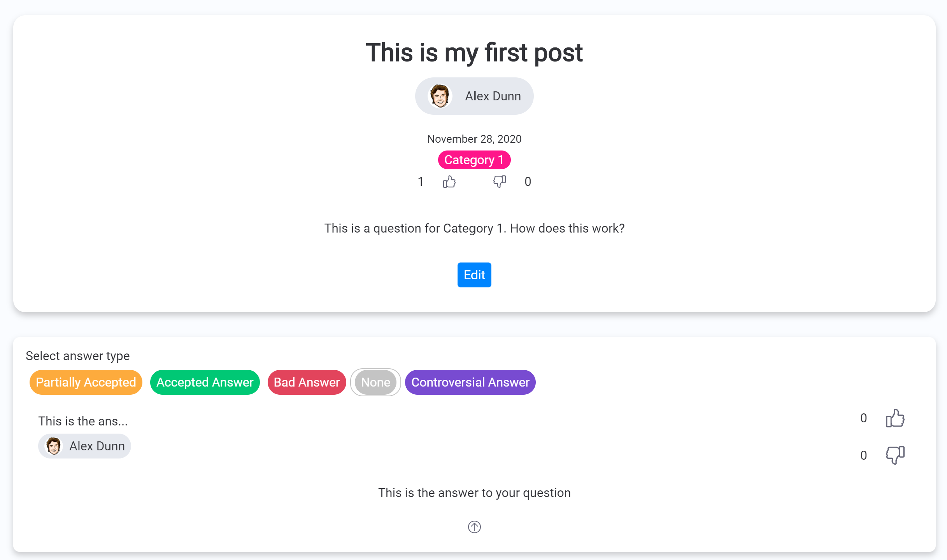
Task: Select the Partially Accepted answer type
Action: coord(86,382)
